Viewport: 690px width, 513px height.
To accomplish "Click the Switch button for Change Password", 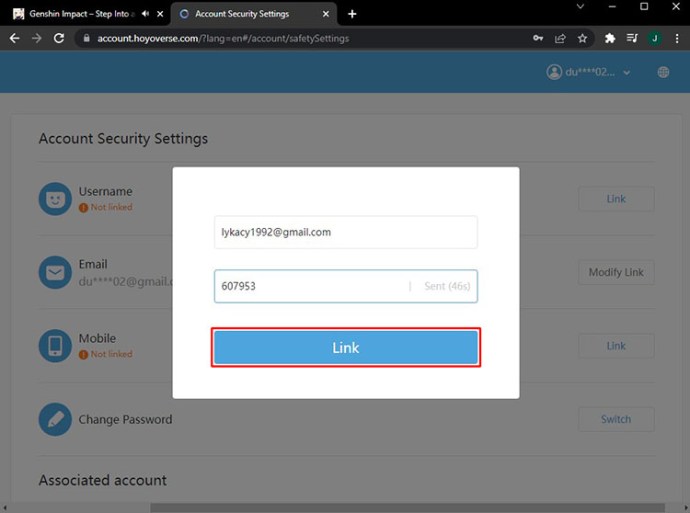I will pyautogui.click(x=616, y=419).
